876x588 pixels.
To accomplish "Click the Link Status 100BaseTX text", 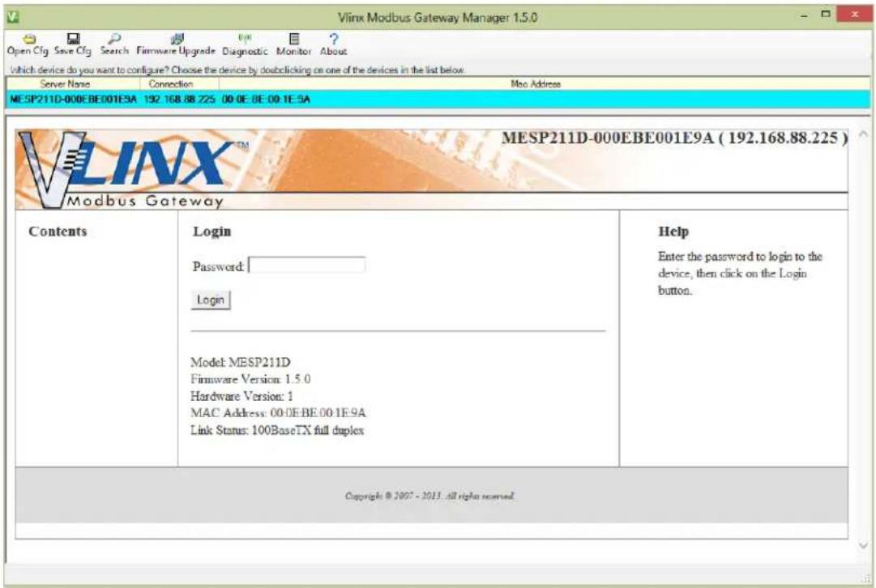I will (x=277, y=430).
